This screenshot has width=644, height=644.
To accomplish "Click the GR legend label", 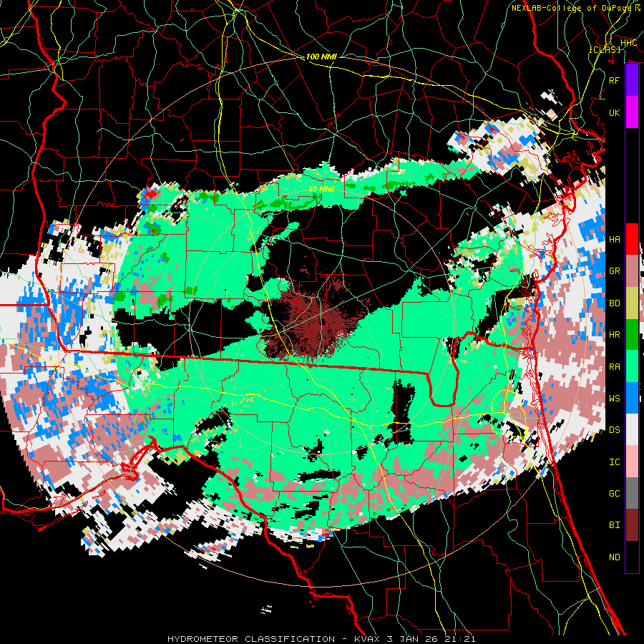I will coord(614,271).
